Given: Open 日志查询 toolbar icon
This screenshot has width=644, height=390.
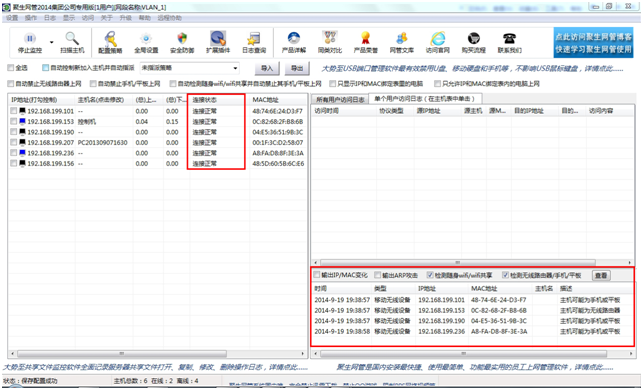Looking at the screenshot, I should point(253,38).
